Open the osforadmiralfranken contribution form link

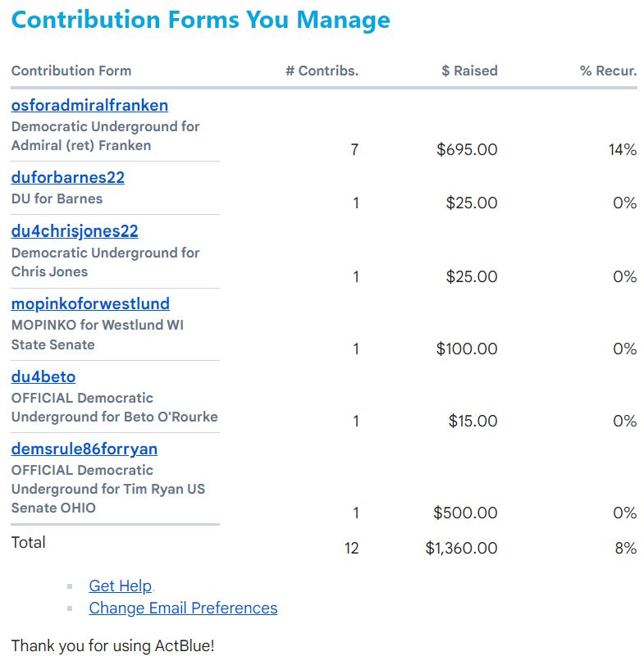tap(89, 105)
